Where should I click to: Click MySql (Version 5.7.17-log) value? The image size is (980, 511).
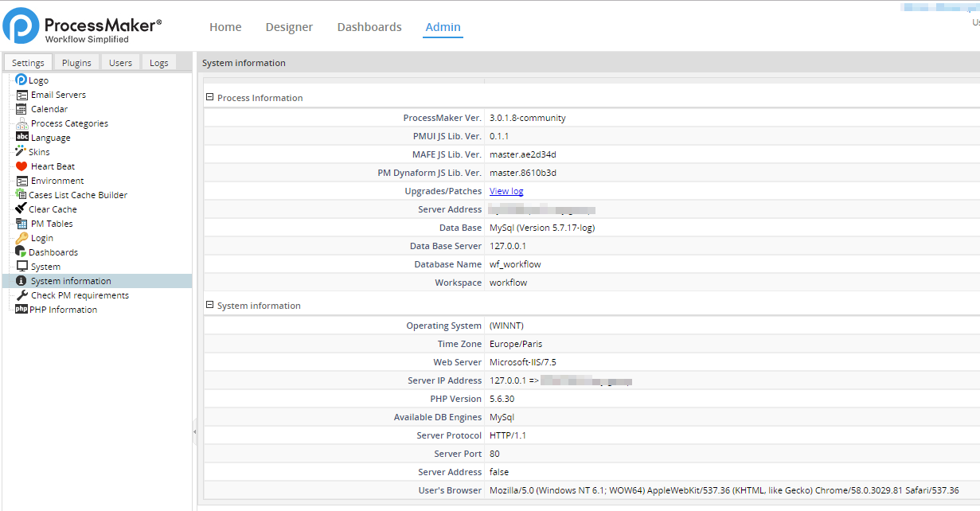click(542, 228)
